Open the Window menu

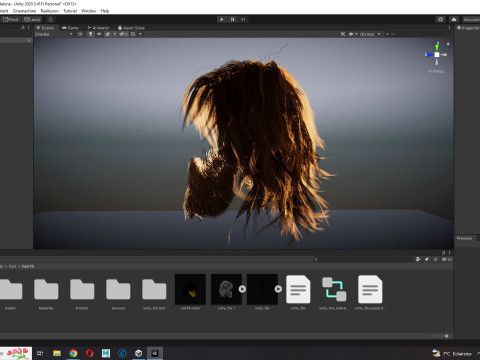point(88,11)
